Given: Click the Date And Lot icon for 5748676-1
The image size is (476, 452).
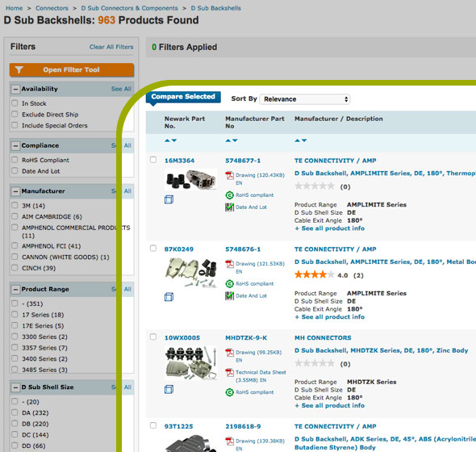Looking at the screenshot, I should point(229,296).
